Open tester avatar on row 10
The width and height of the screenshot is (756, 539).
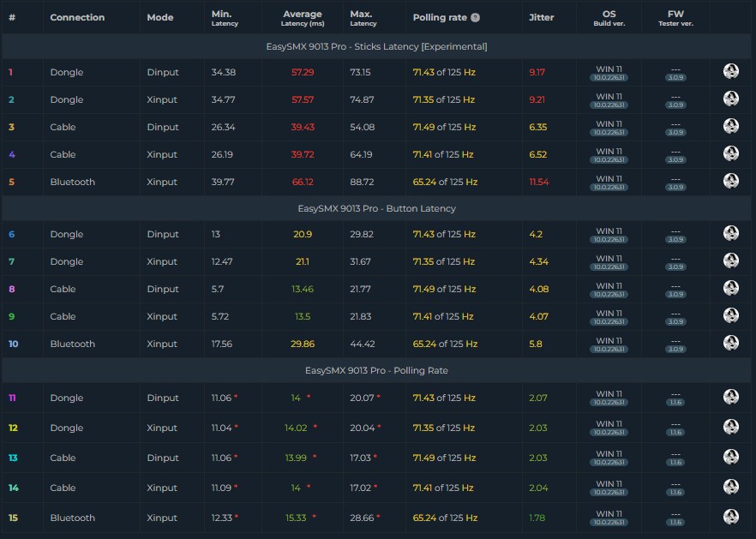pos(731,344)
